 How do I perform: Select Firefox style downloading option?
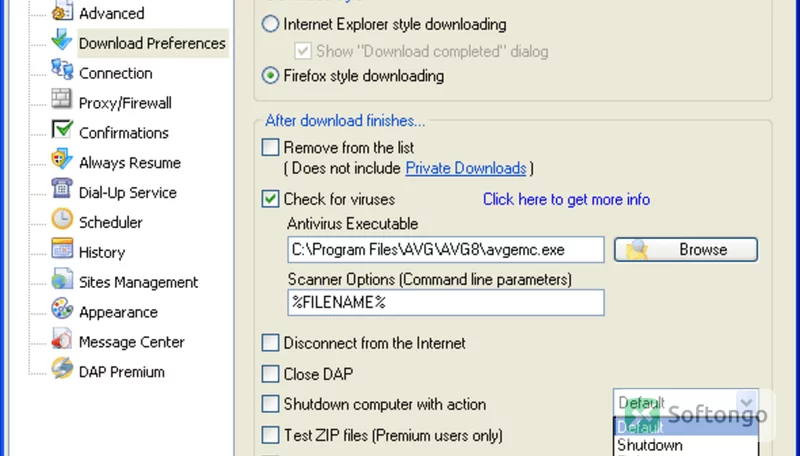[270, 75]
